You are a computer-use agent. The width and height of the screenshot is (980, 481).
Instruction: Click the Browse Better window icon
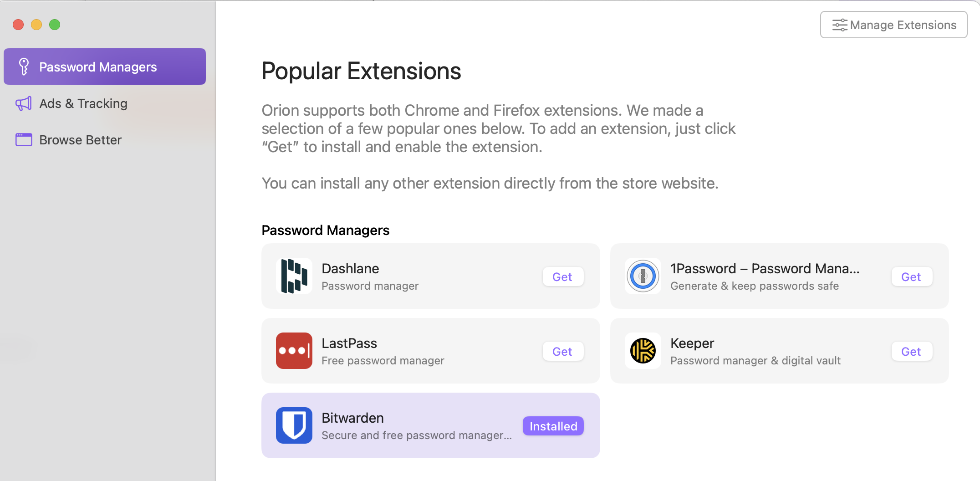click(24, 140)
